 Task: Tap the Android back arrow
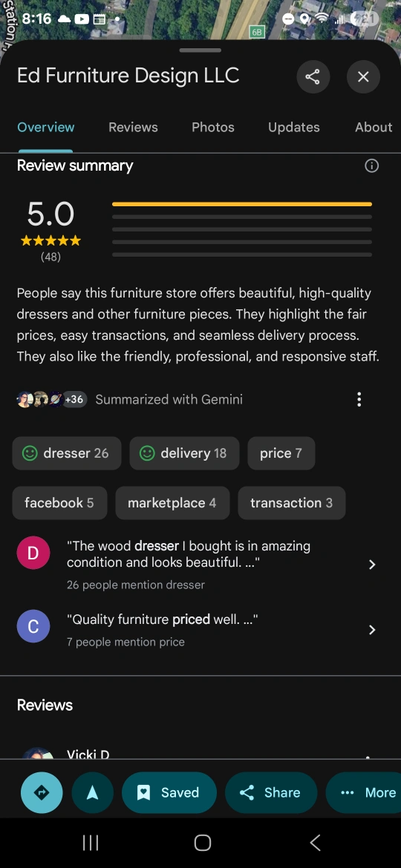pos(315,843)
